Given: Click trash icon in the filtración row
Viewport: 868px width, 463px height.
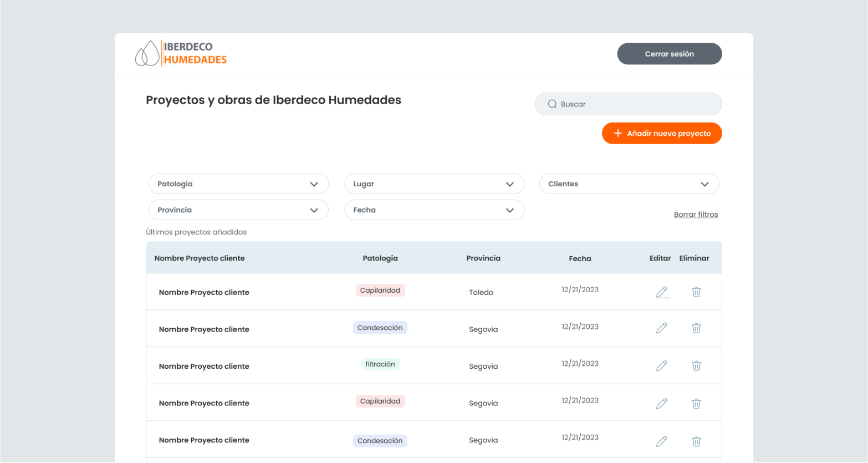Looking at the screenshot, I should coord(696,366).
